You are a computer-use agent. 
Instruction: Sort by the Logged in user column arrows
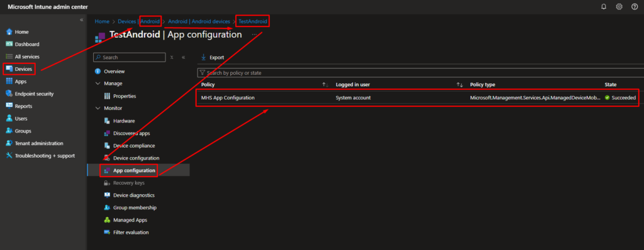click(x=460, y=85)
